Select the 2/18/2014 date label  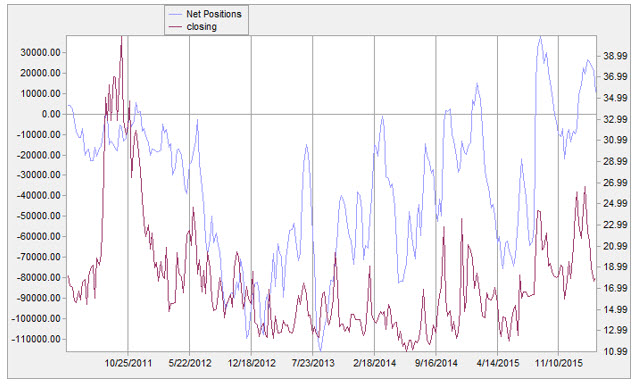pos(375,363)
